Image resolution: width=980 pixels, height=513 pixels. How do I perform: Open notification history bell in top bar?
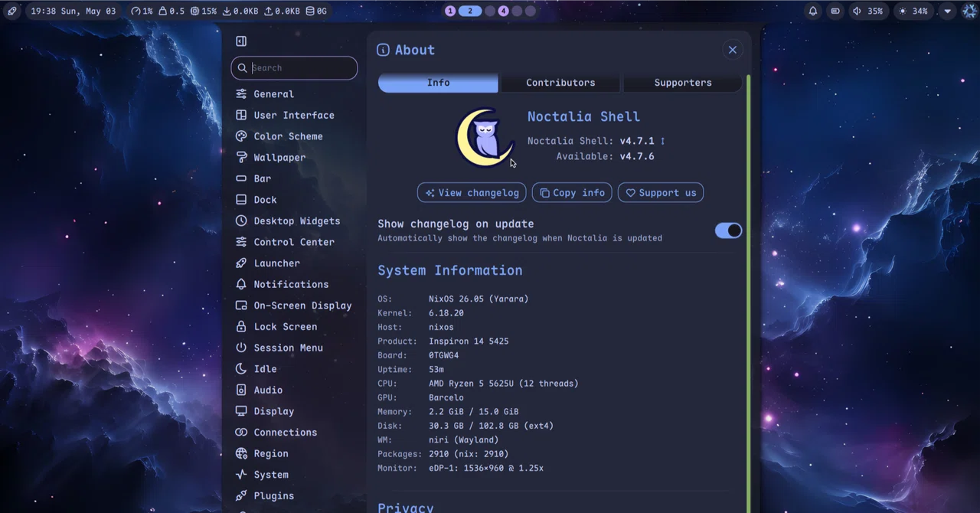813,11
